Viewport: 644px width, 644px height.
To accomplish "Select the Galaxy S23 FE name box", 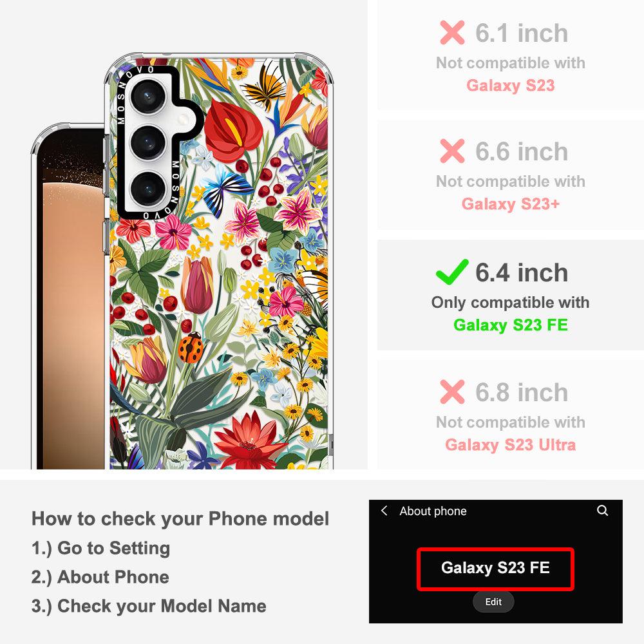I will coord(495,569).
